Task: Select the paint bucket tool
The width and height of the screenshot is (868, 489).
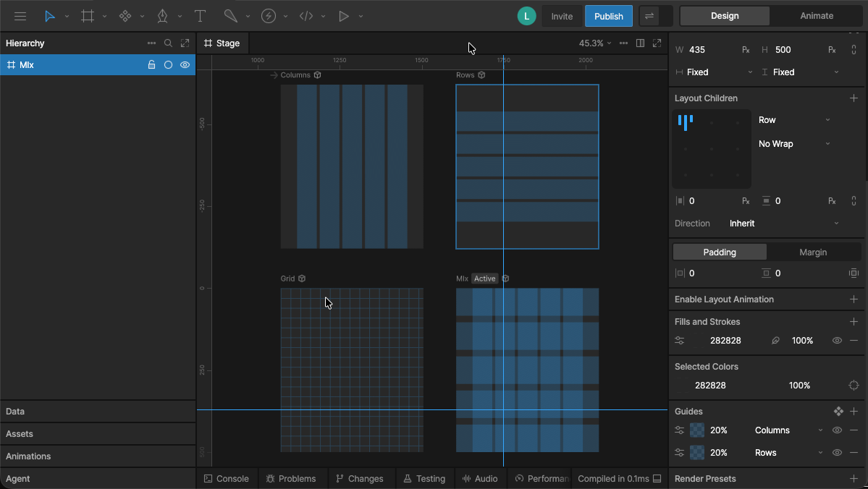Action: [x=231, y=16]
